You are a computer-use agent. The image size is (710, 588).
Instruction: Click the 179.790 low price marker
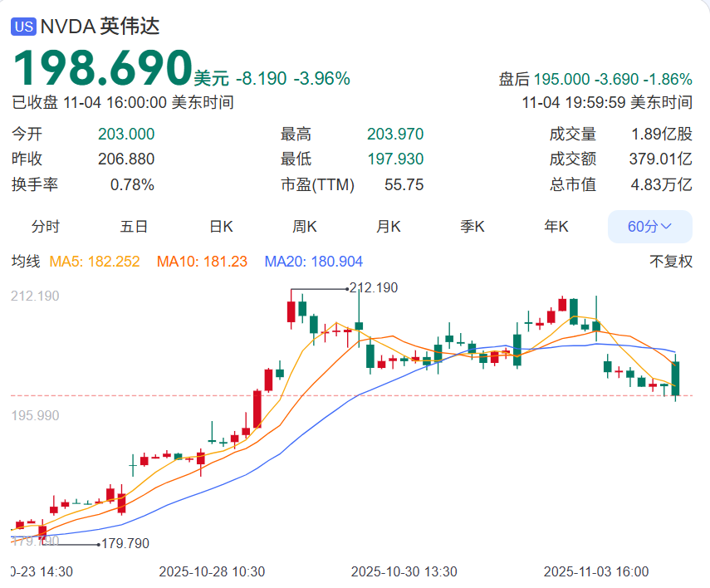(x=125, y=546)
